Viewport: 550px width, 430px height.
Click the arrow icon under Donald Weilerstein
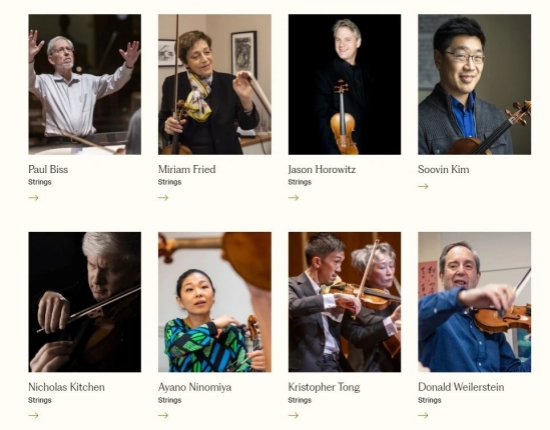pos(423,416)
